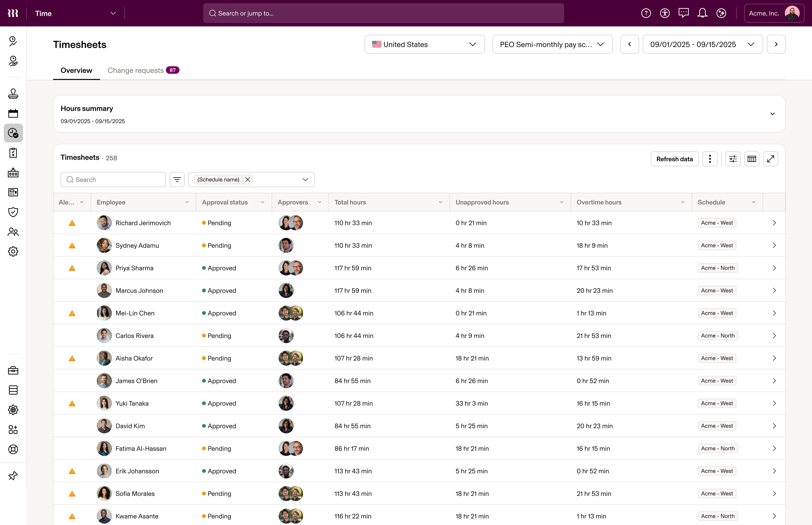812x525 pixels.
Task: Switch to the Overview tab
Action: pos(76,70)
